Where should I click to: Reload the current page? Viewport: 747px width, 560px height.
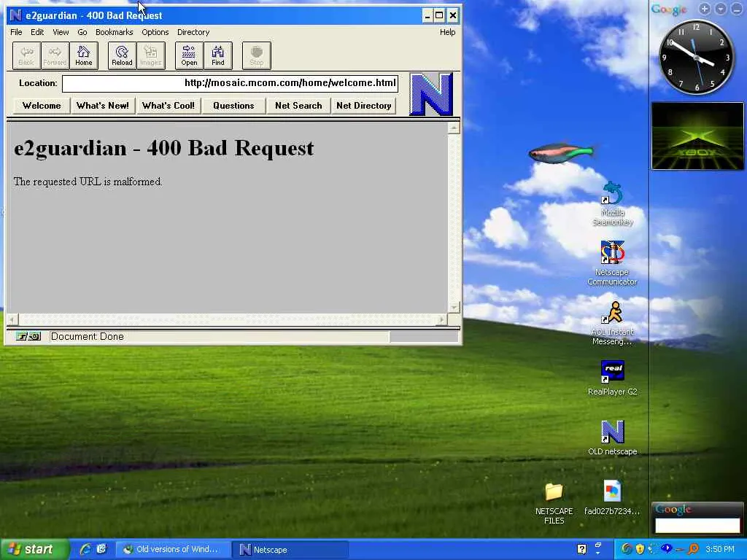point(122,55)
